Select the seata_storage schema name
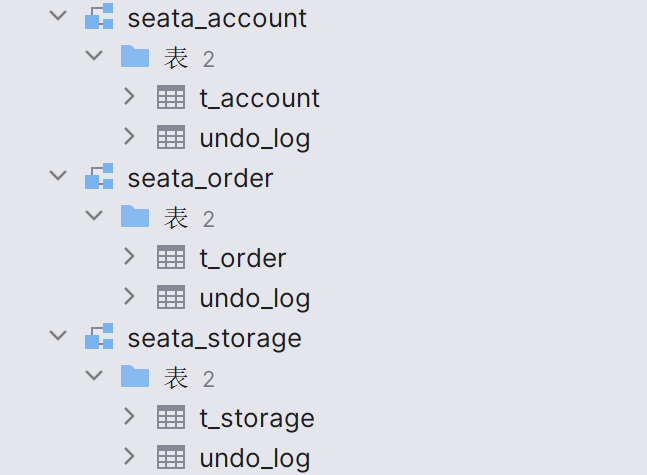 coord(214,339)
